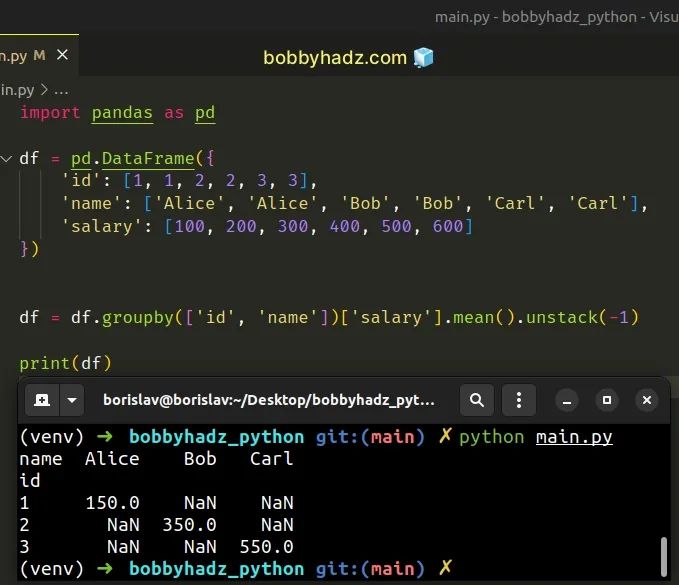
Task: Click 'groupby' method in code
Action: pyautogui.click(x=138, y=318)
